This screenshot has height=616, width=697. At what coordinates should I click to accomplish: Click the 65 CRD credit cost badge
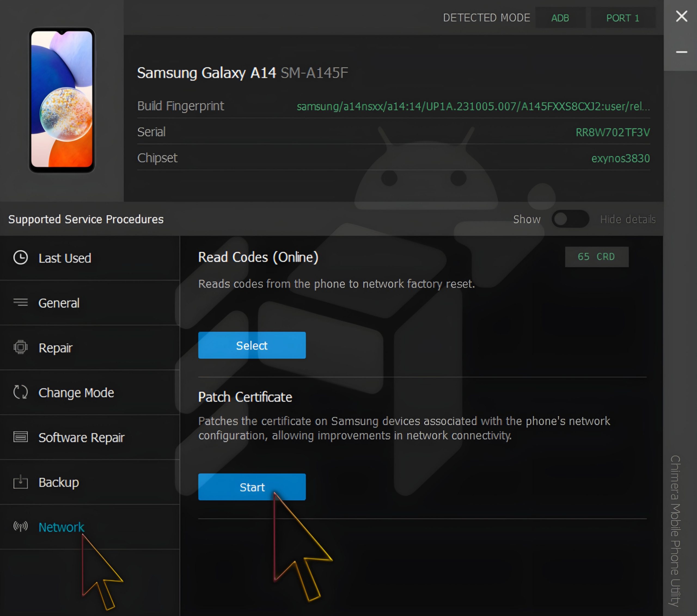597,257
